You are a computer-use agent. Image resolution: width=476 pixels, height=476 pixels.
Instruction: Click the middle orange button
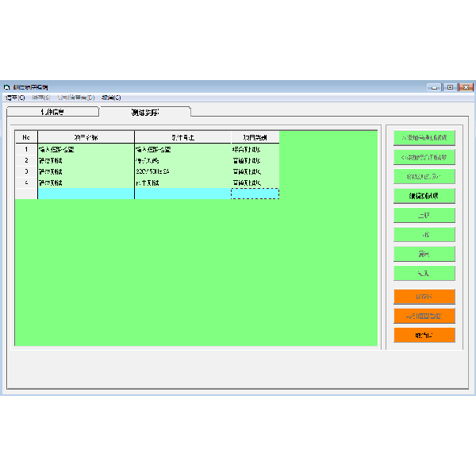(x=424, y=316)
